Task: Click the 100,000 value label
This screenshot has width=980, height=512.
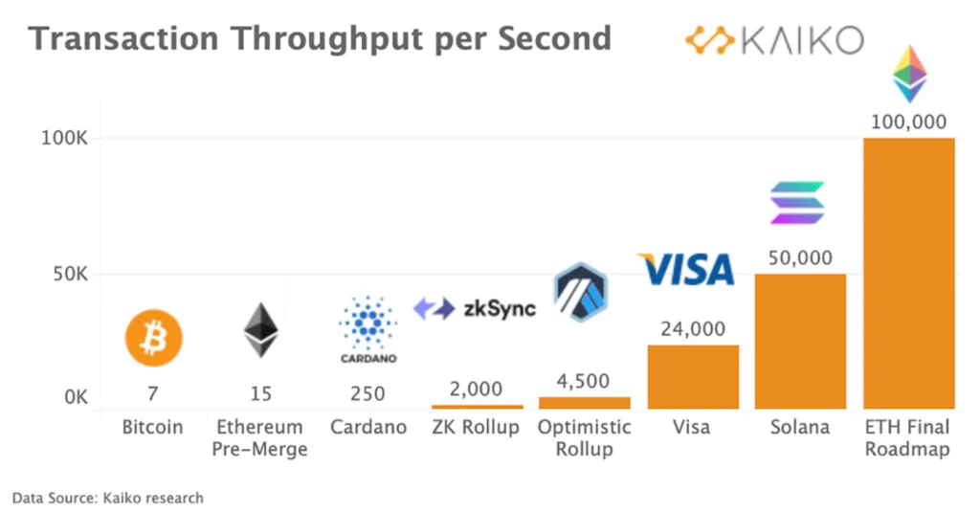Action: pos(908,122)
